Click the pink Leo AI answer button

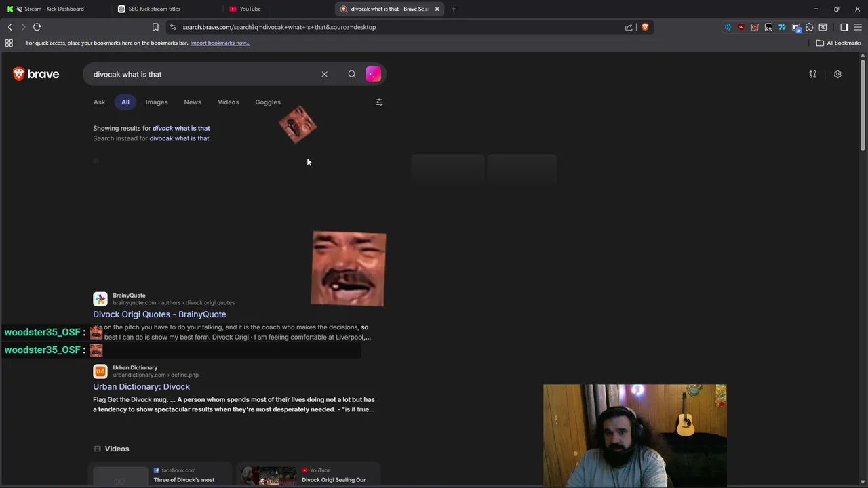[x=373, y=74]
